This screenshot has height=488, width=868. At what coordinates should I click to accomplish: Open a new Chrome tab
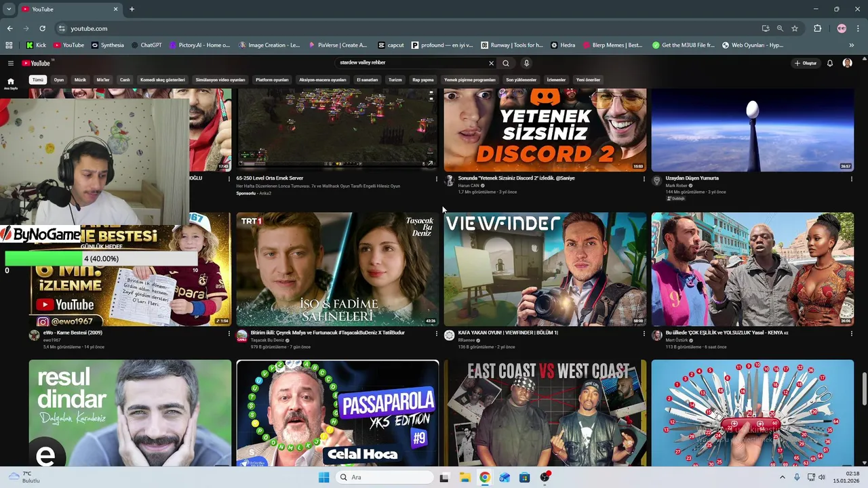(x=132, y=9)
